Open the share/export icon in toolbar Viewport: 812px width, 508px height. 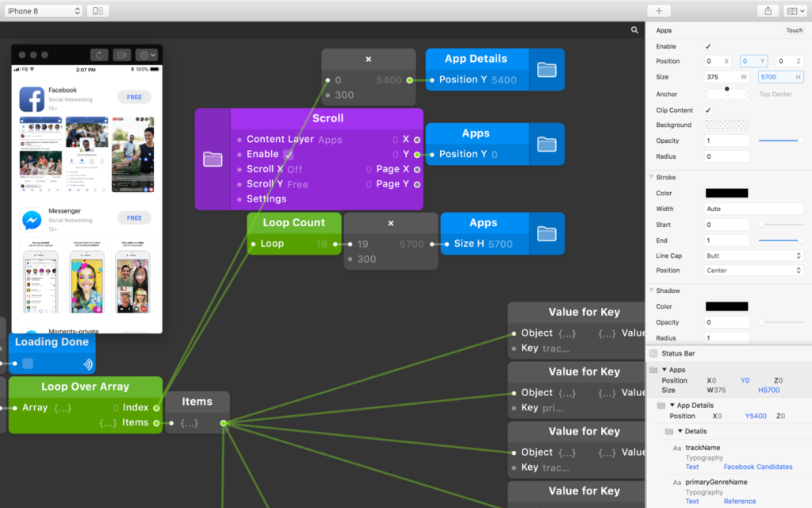pos(768,11)
